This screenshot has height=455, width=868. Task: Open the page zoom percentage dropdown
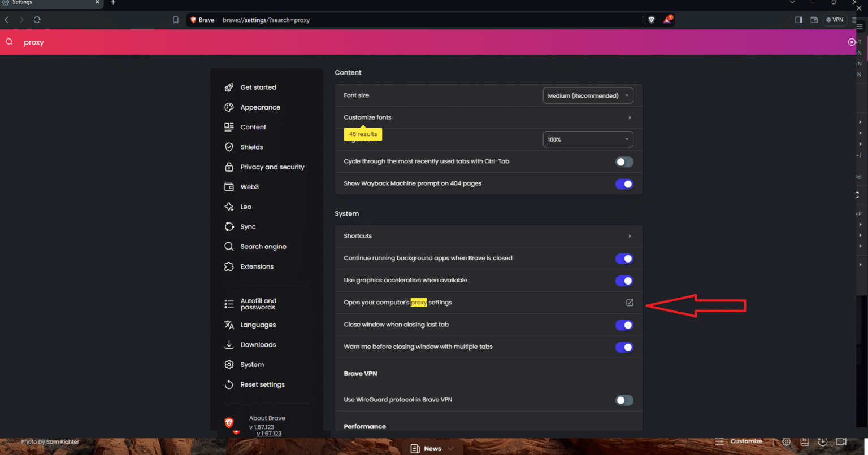click(588, 139)
